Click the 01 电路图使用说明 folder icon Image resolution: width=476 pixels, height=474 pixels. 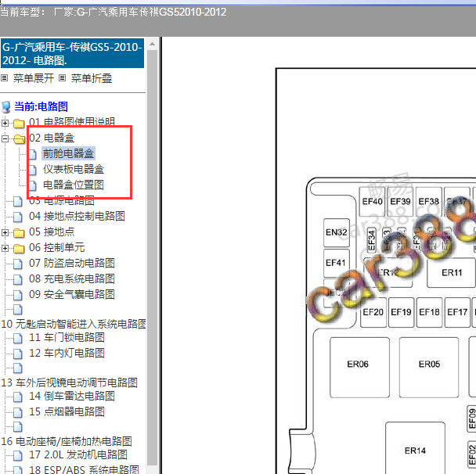pyautogui.click(x=19, y=124)
